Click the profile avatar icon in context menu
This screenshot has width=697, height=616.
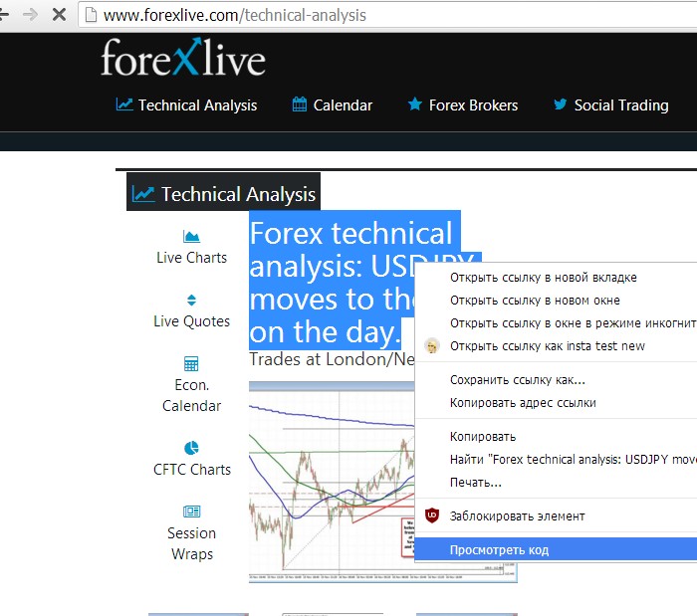(432, 345)
